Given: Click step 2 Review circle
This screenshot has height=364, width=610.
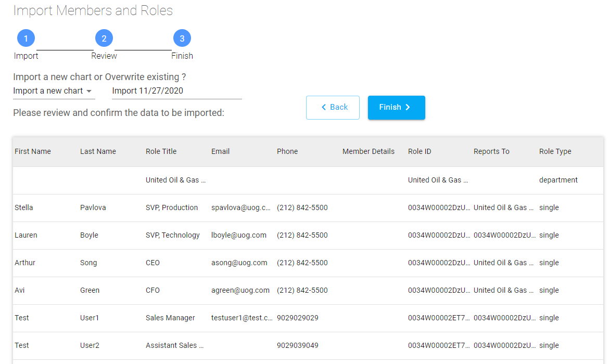Looking at the screenshot, I should (x=104, y=38).
